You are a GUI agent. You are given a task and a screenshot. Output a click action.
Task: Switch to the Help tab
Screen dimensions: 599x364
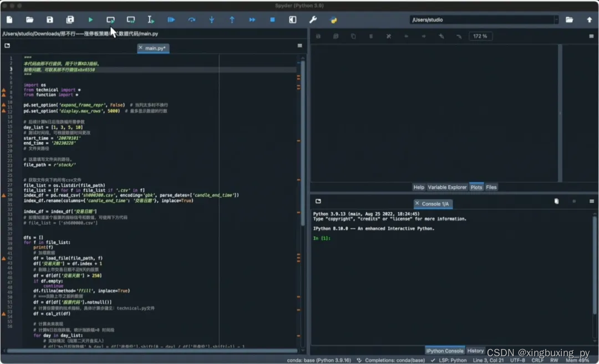point(419,187)
